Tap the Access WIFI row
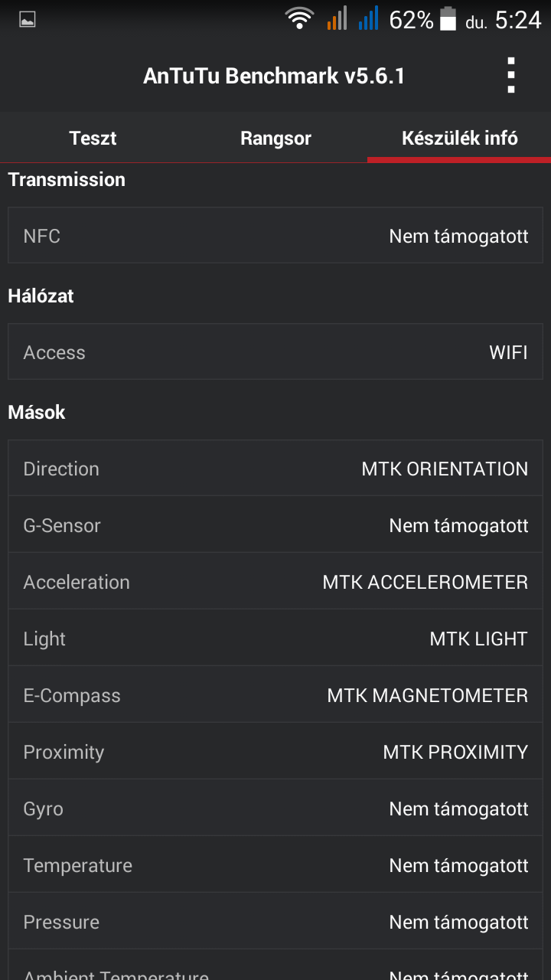This screenshot has height=980, width=551. coord(275,352)
